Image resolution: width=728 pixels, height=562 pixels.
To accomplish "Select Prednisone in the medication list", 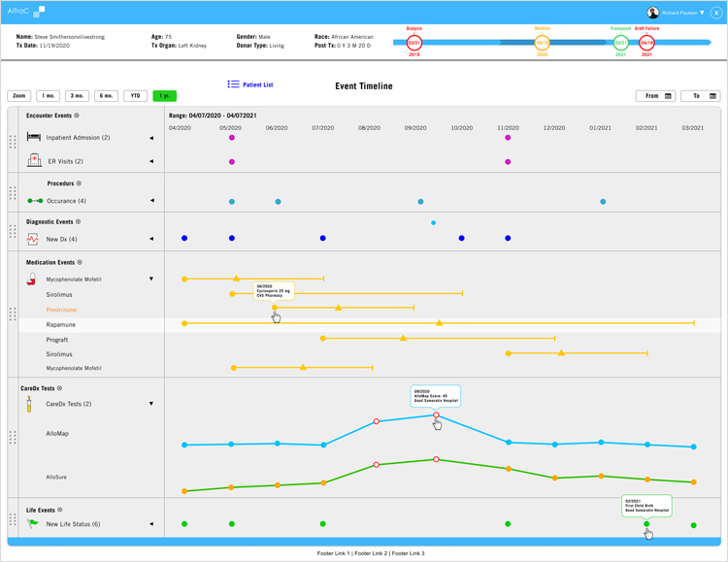I will pyautogui.click(x=62, y=310).
